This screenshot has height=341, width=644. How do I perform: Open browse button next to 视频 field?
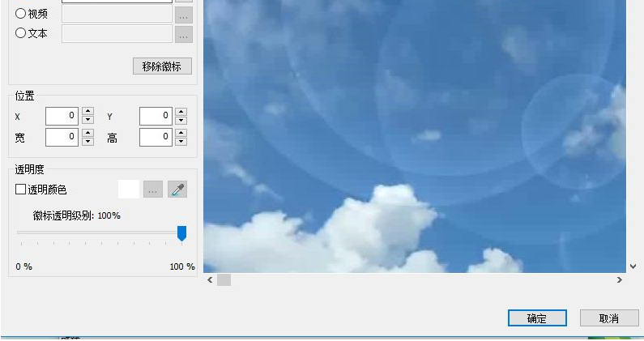click(x=184, y=15)
